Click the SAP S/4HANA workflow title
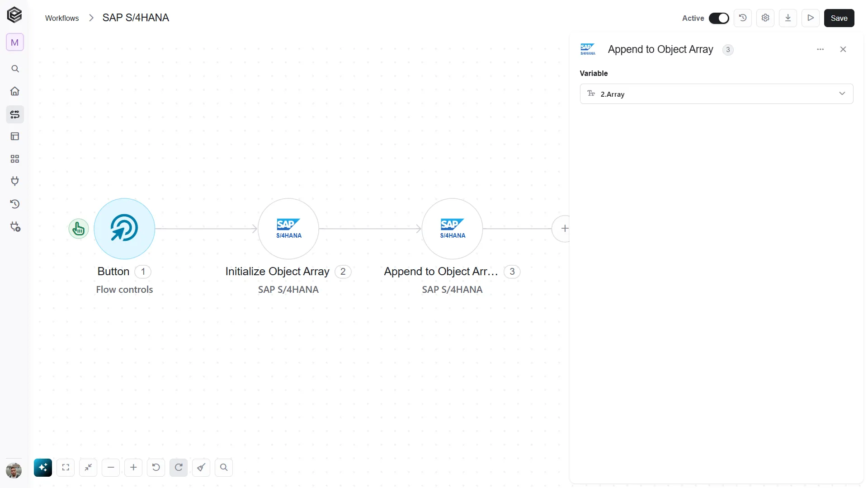Screen dimensions: 868x488 pyautogui.click(x=136, y=18)
